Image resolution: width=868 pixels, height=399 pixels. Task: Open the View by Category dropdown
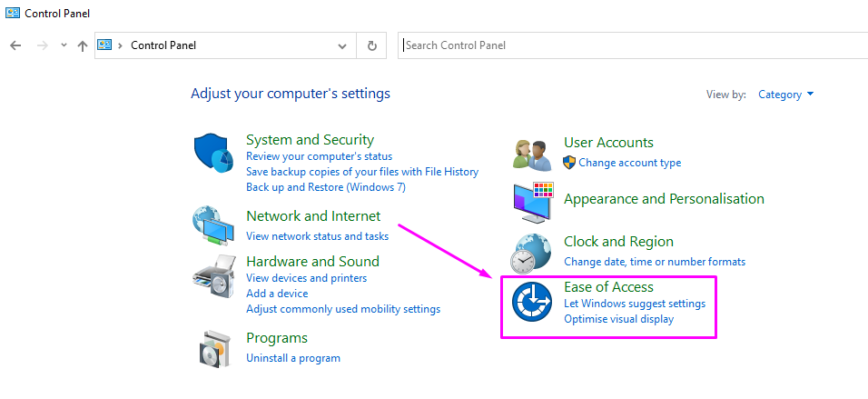click(786, 95)
